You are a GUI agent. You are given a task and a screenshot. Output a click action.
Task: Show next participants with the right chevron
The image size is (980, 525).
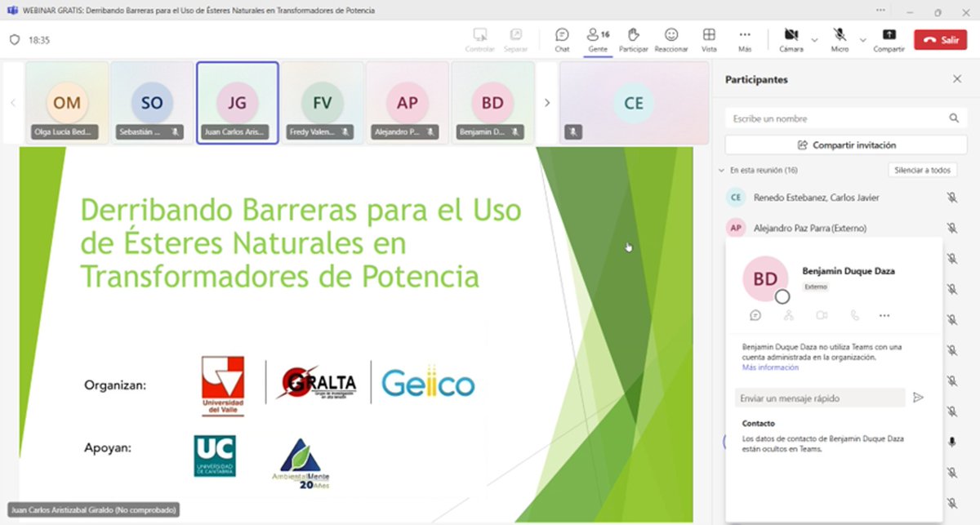pos(547,102)
